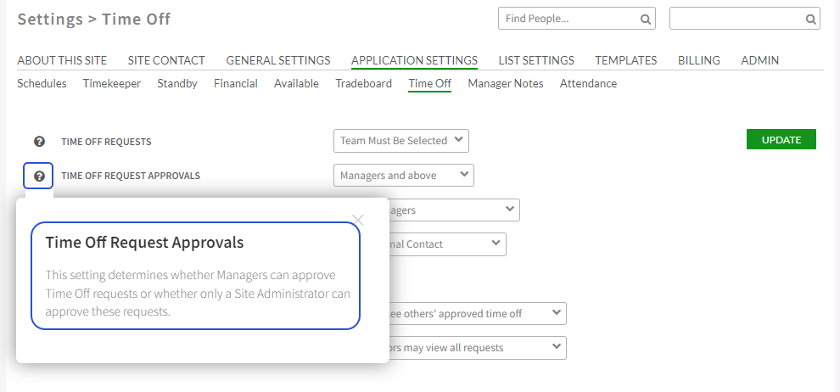Click Manager Notes sub-tab

click(506, 84)
